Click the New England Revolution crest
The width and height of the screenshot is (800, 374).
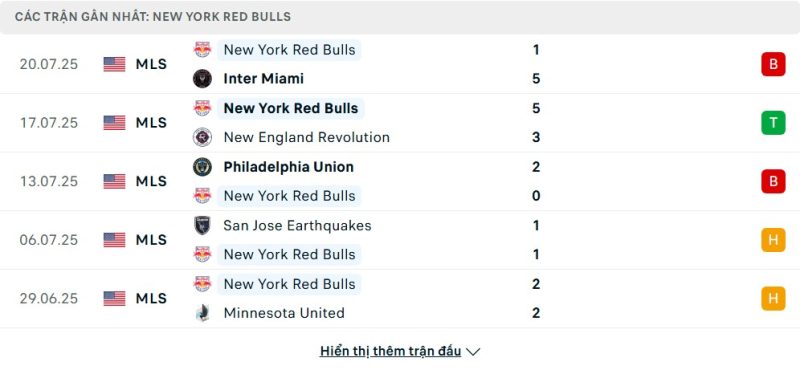203,137
